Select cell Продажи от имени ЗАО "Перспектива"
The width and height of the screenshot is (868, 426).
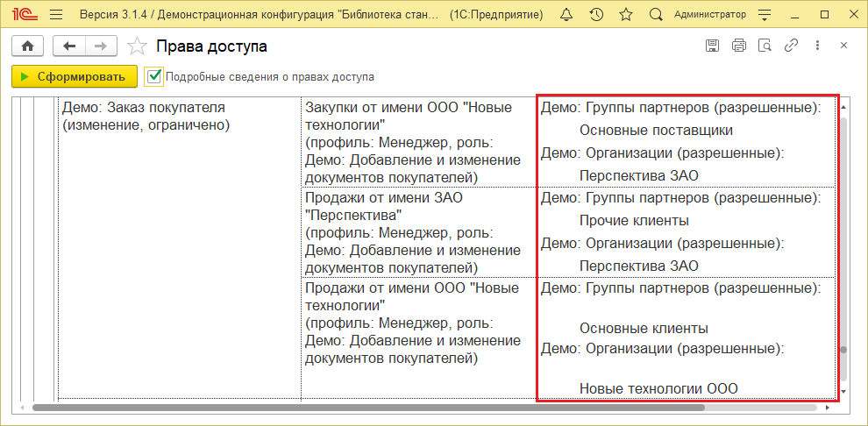419,231
